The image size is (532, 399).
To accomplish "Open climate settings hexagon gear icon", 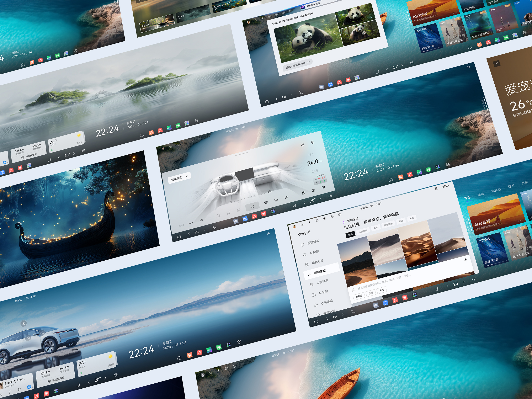I will pos(313,142).
